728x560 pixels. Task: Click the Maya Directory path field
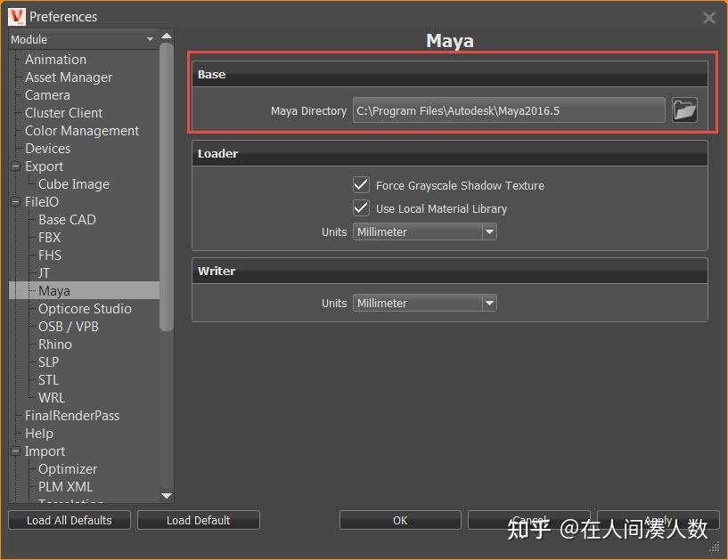(x=508, y=110)
